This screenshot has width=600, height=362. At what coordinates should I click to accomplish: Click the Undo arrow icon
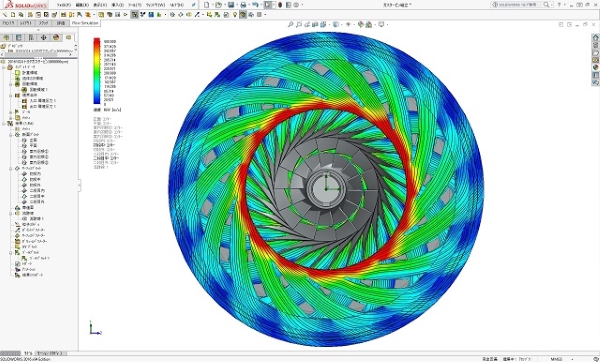(255, 5)
